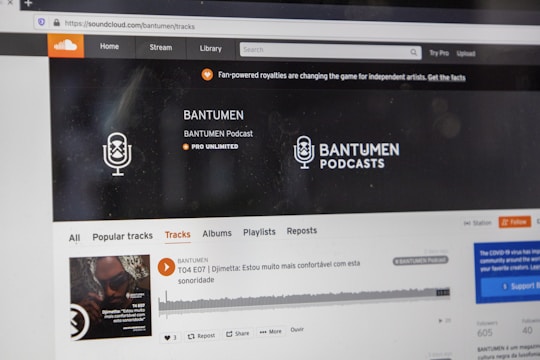
Task: Click the search magnifier icon
Action: click(413, 52)
